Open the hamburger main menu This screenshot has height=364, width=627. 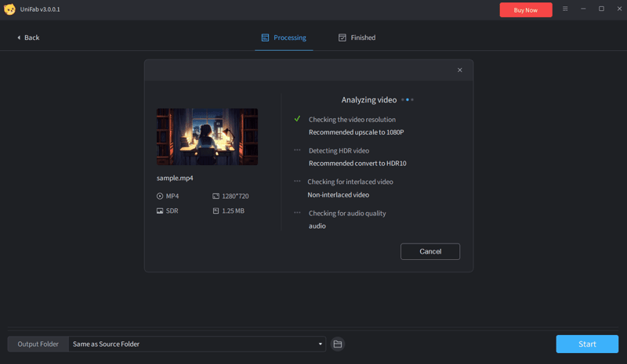point(565,9)
